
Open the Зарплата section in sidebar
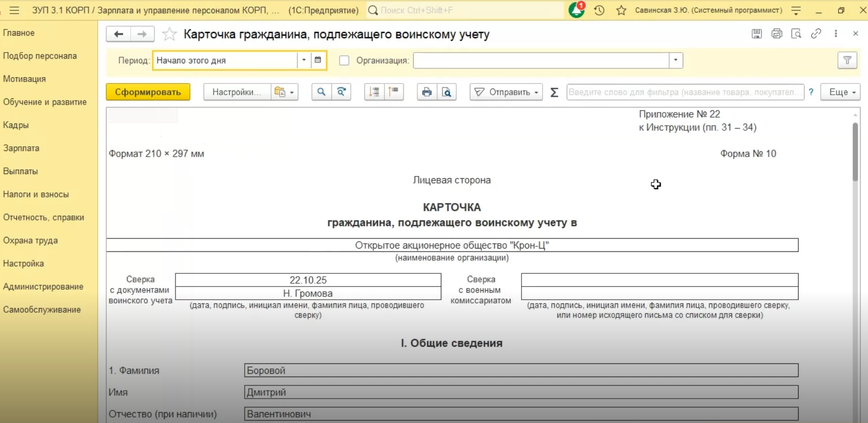(x=21, y=148)
